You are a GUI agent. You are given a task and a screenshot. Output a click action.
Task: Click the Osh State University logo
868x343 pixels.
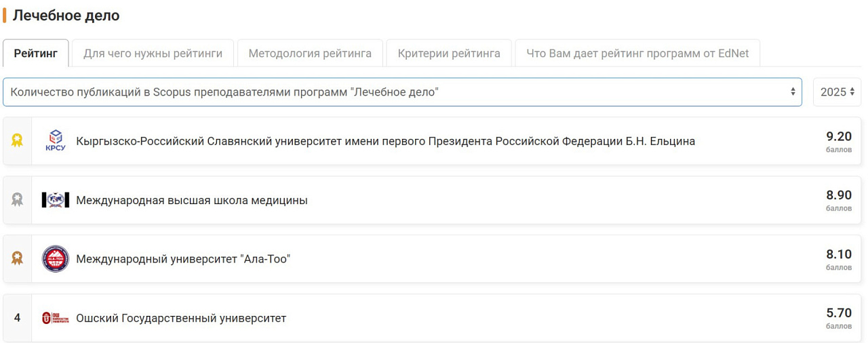click(x=56, y=318)
